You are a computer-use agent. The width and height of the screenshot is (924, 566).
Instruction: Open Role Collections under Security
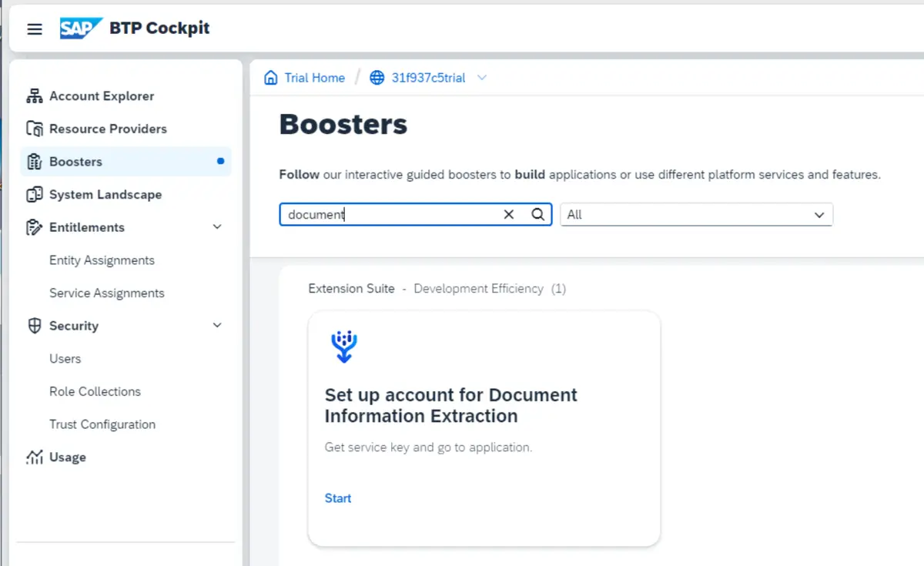[x=95, y=392]
